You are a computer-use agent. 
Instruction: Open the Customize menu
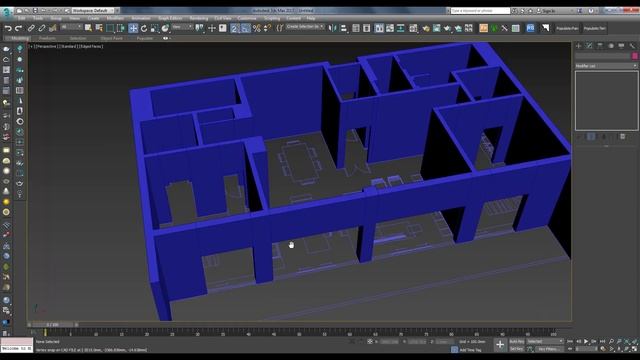[247, 18]
